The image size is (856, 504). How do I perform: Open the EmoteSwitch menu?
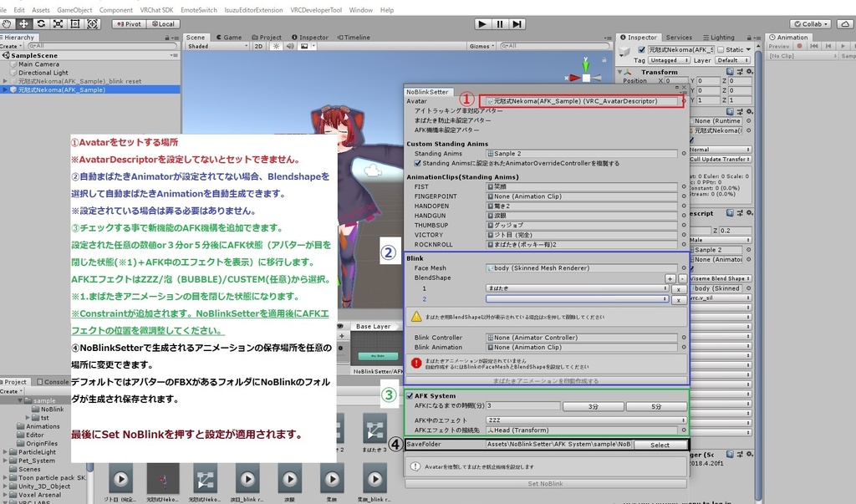[x=199, y=10]
